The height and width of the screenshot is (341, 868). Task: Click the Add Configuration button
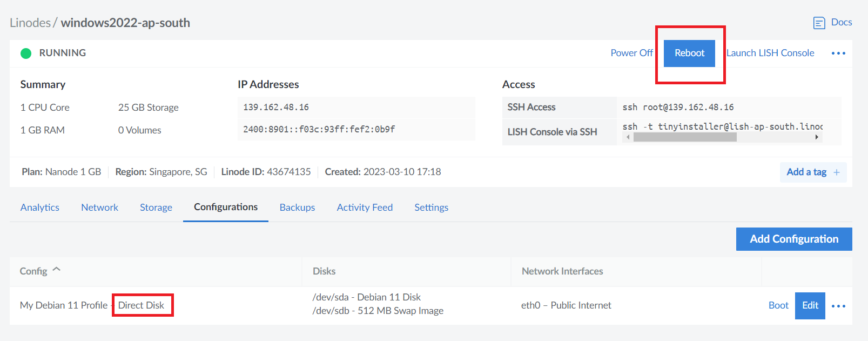[793, 239]
